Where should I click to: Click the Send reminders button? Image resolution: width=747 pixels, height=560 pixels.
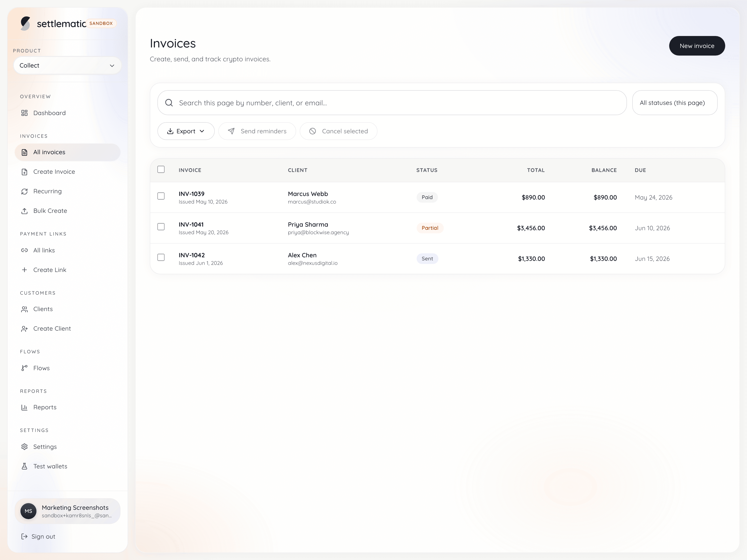(257, 131)
